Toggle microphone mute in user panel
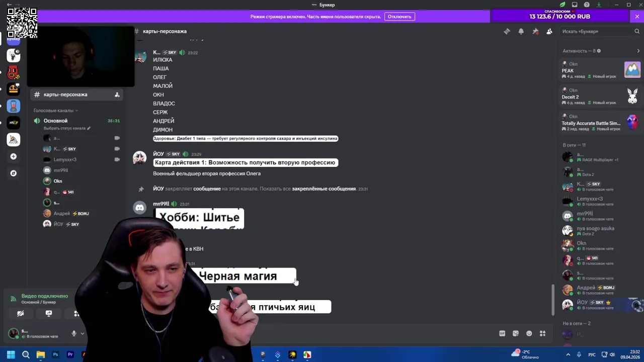Image resolution: width=644 pixels, height=362 pixels. tap(74, 333)
